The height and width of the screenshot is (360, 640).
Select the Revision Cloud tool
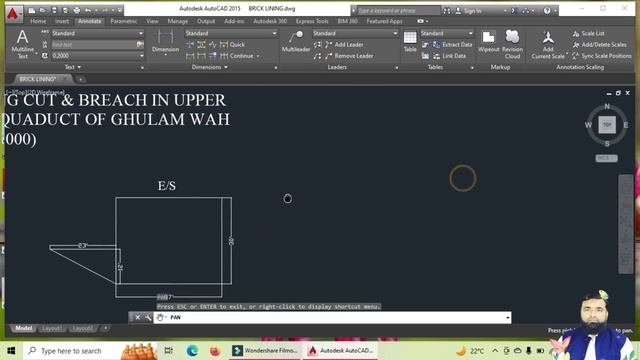512,44
